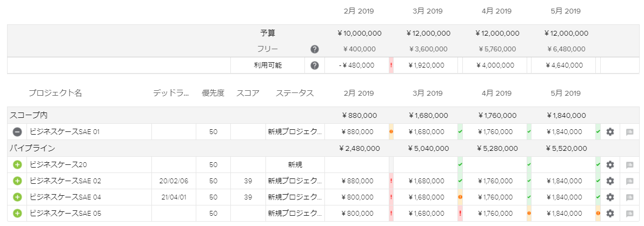The image size is (644, 226).
Task: Open comment icon for ビジネスケースSAE 02
Action: [x=629, y=181]
